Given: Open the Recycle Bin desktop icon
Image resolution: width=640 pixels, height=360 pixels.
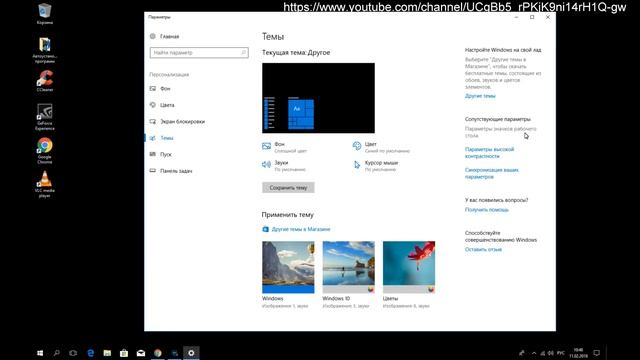Looking at the screenshot, I should tap(44, 13).
